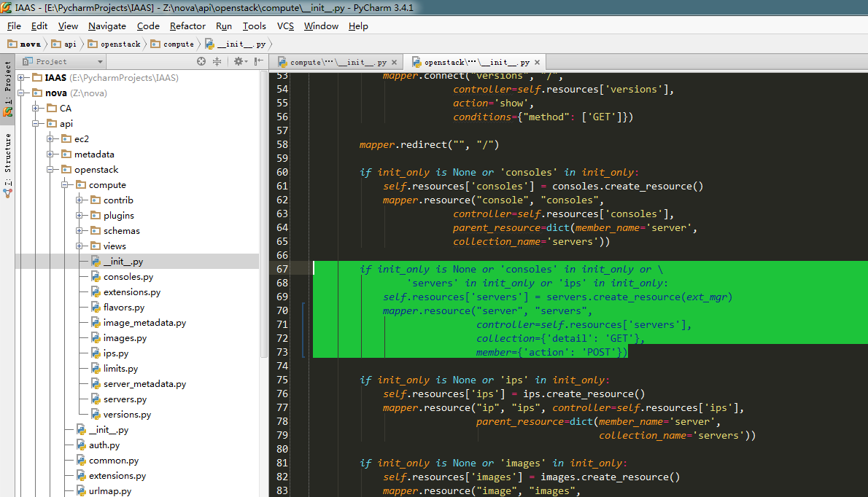Expand the CA folder node
Screen dimensions: 868x497
coord(36,109)
